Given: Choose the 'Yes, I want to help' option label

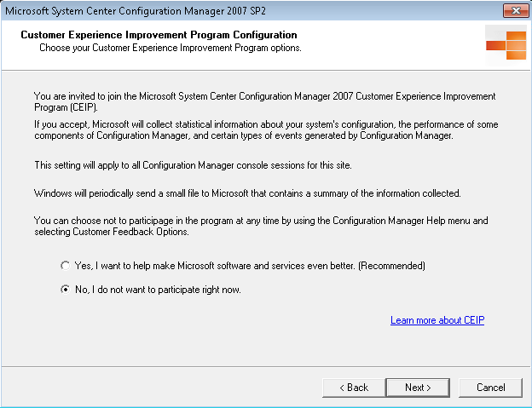Looking at the screenshot, I should 250,266.
